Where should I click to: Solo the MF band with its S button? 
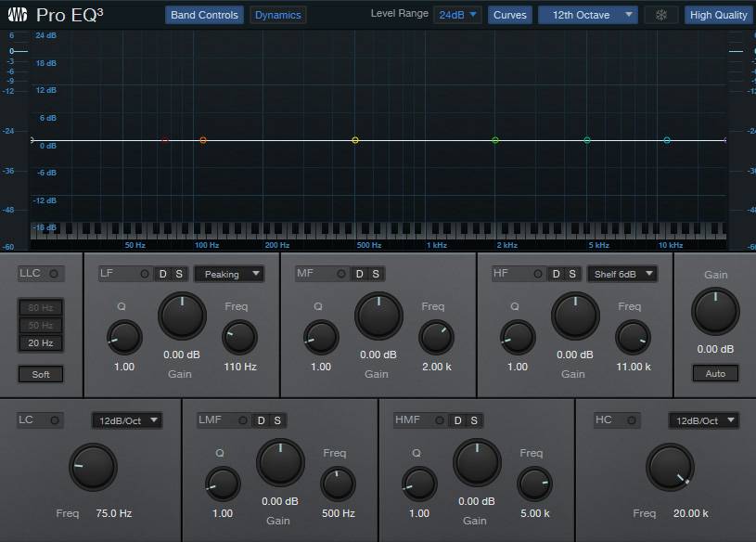[x=376, y=274]
